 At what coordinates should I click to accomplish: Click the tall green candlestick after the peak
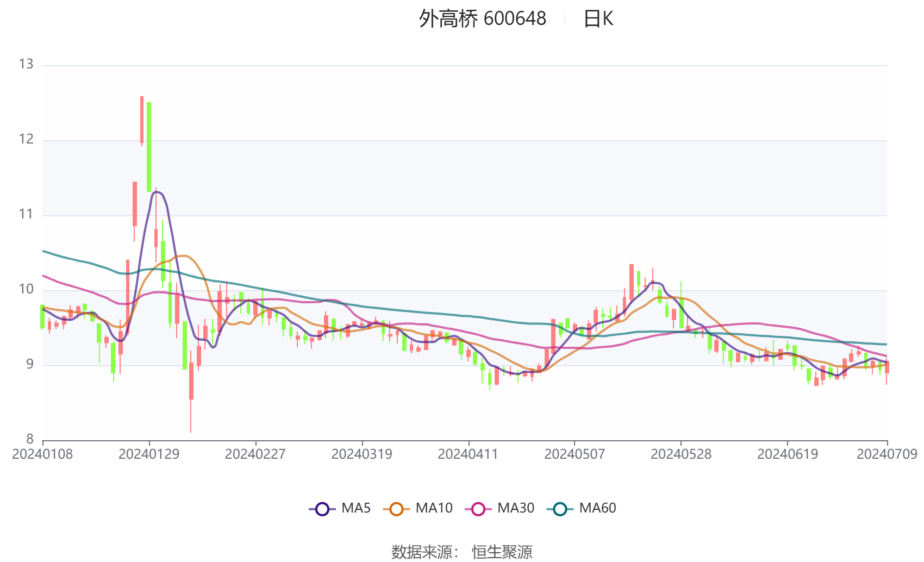[x=149, y=147]
